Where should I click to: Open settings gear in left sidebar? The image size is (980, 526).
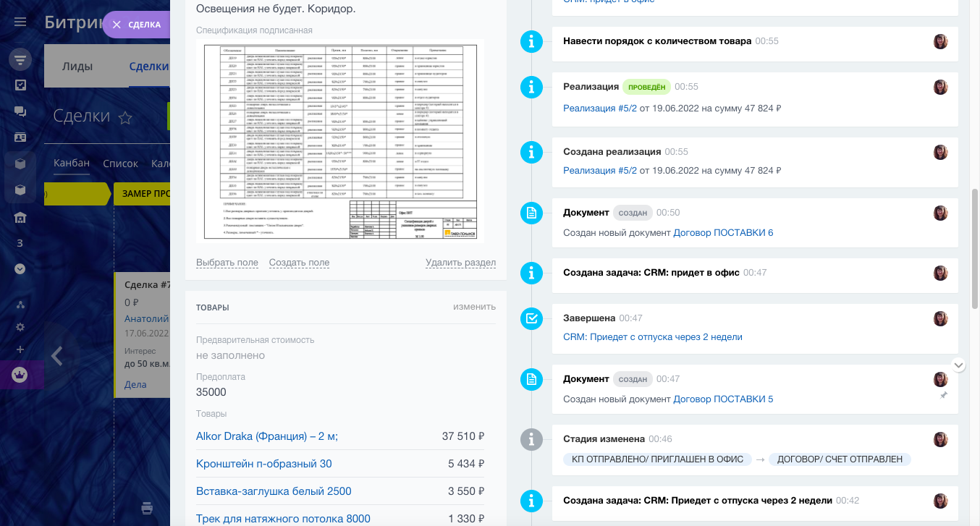point(20,327)
